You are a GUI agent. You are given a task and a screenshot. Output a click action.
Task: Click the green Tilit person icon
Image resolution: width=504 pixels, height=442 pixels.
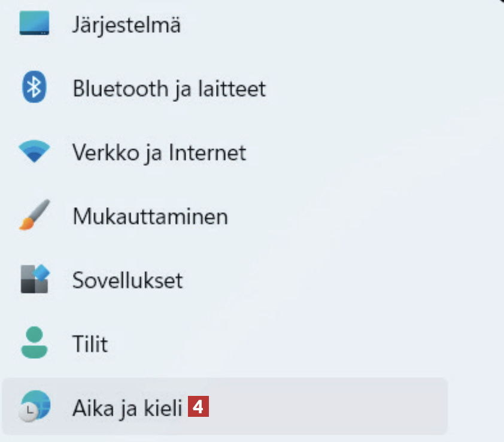[34, 343]
